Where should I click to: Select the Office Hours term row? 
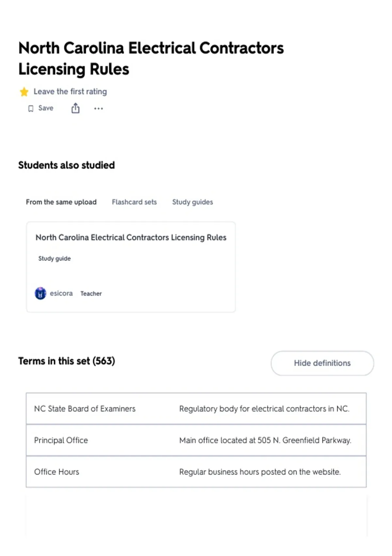[x=196, y=472]
